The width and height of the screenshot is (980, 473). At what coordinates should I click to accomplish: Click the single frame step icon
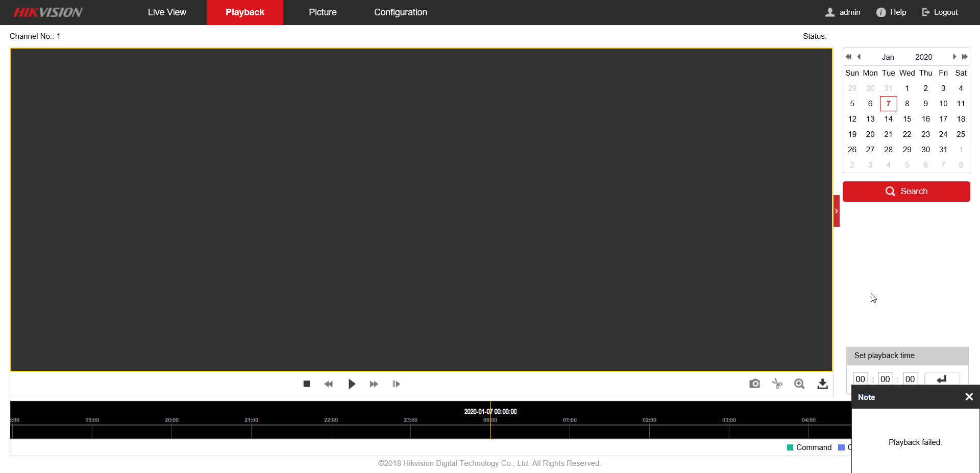396,384
